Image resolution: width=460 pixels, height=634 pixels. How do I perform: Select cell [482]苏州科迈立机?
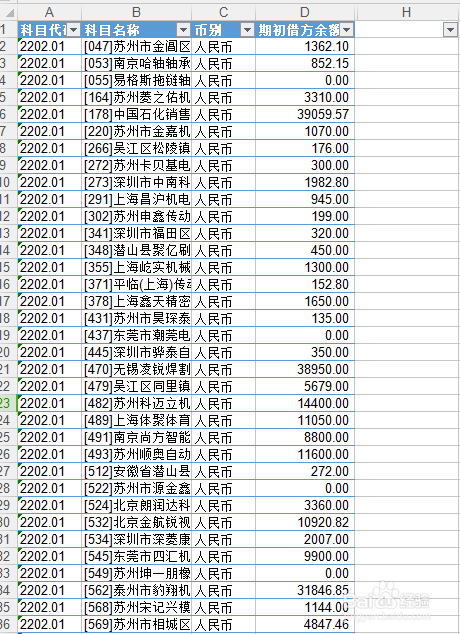[x=136, y=404]
